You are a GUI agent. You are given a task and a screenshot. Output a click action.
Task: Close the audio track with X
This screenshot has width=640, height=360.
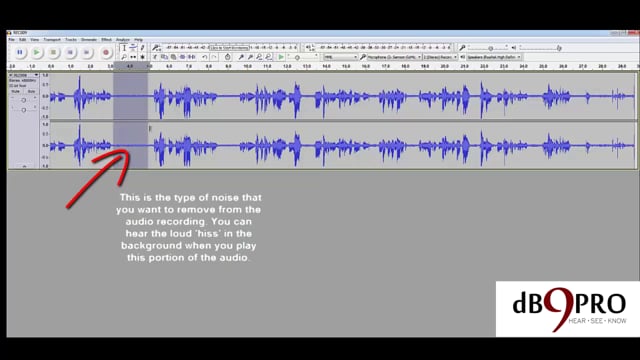11,75
